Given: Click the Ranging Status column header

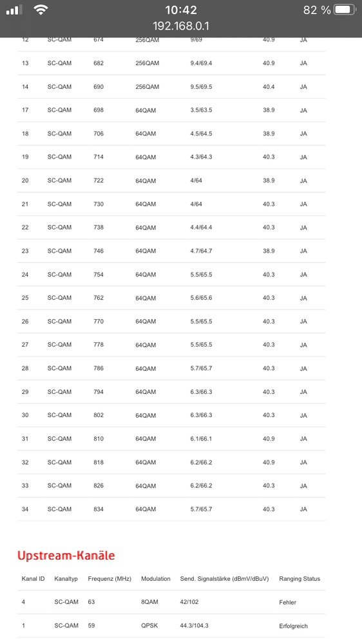Looking at the screenshot, I should point(300,579).
